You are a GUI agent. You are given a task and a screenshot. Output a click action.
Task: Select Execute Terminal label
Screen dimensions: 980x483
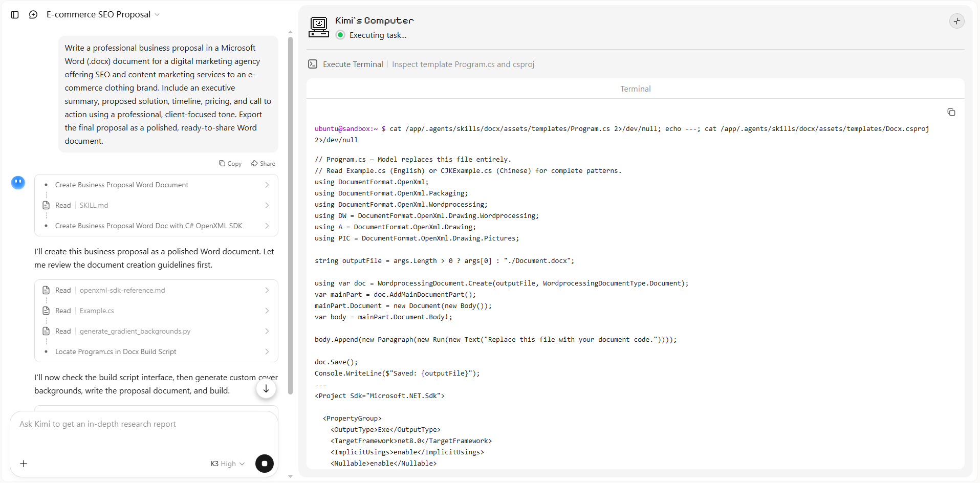point(353,64)
